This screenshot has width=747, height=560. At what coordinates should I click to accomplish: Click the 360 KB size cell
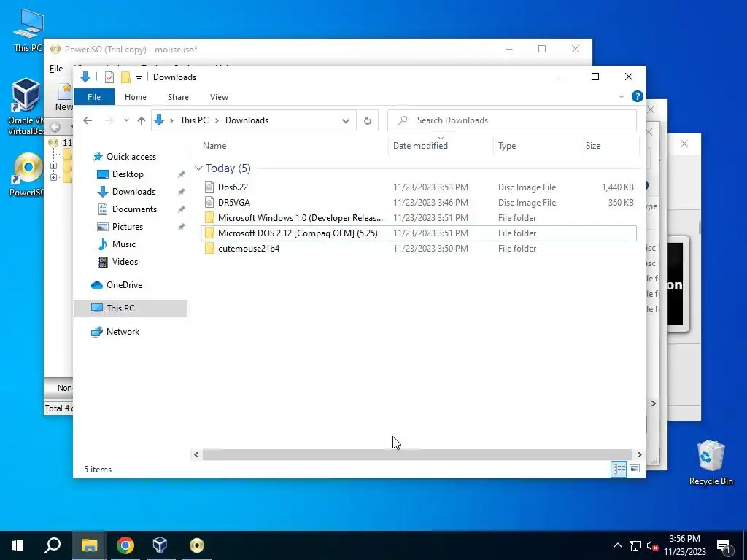coord(621,203)
